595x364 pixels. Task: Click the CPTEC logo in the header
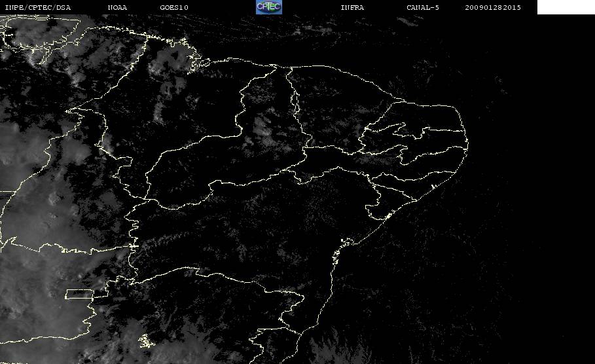pyautogui.click(x=268, y=7)
